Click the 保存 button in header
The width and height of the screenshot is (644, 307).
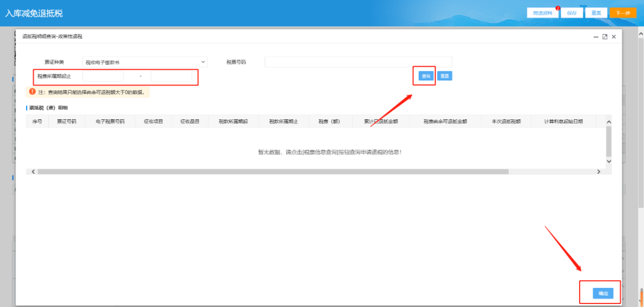click(x=572, y=13)
